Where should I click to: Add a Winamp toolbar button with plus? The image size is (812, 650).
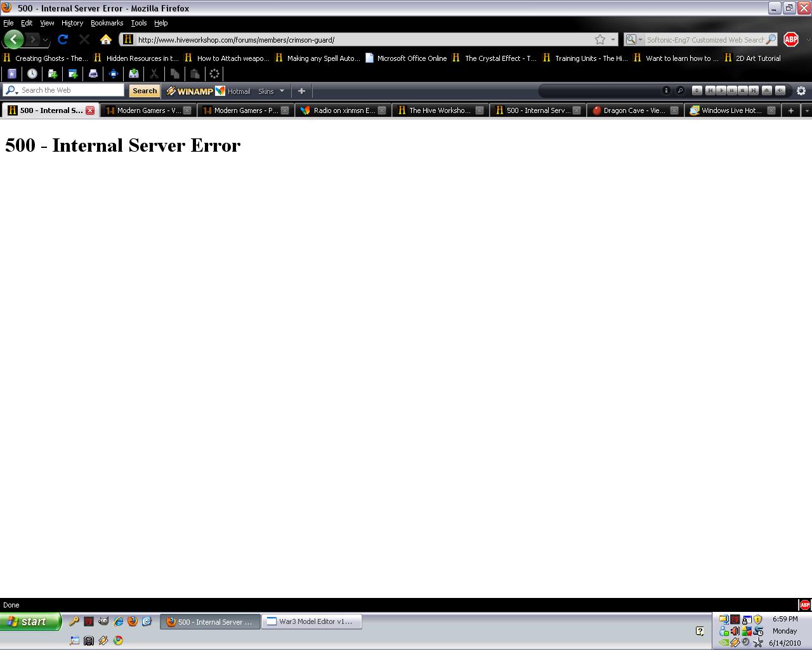tap(301, 91)
